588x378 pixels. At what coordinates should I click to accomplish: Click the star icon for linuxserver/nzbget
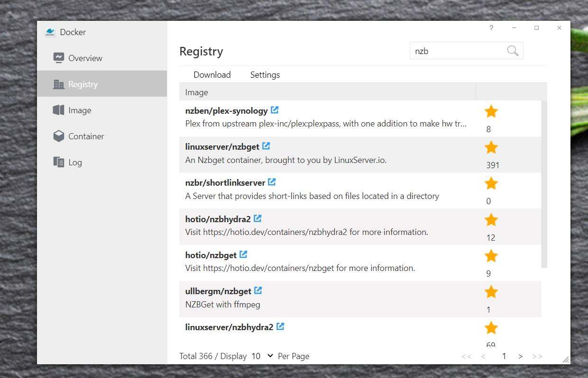491,147
